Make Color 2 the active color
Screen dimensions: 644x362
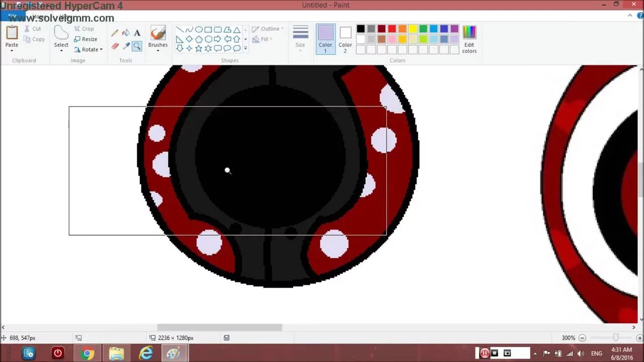[345, 39]
